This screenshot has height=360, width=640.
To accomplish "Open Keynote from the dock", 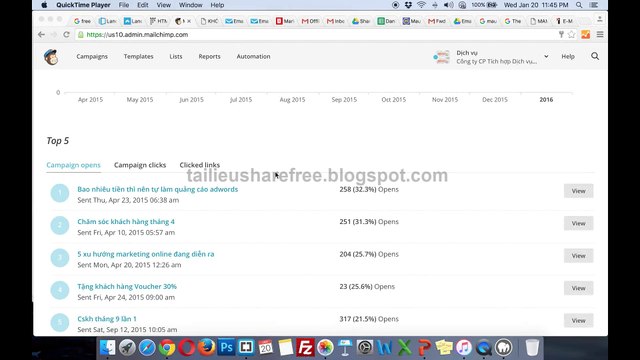I will (x=345, y=347).
